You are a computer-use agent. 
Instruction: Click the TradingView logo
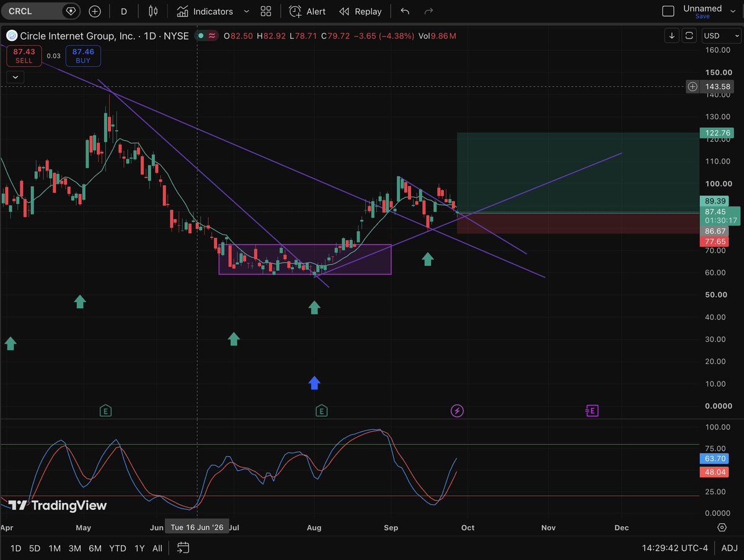58,505
